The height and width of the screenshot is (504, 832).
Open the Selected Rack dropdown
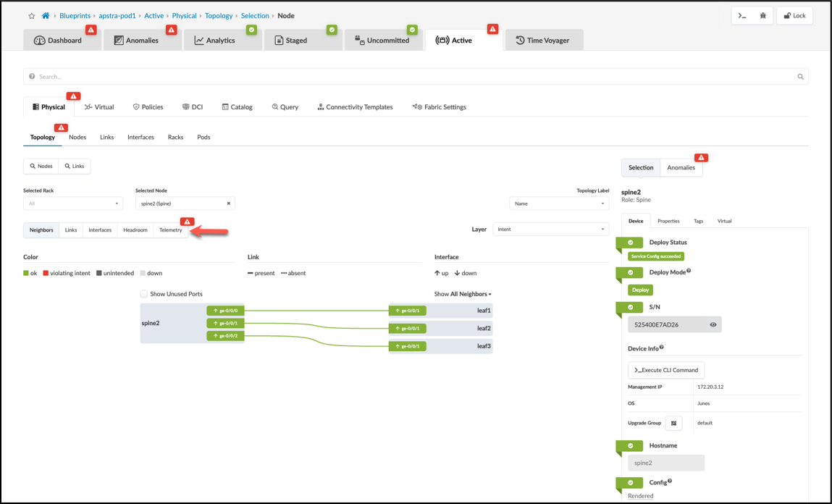point(72,203)
